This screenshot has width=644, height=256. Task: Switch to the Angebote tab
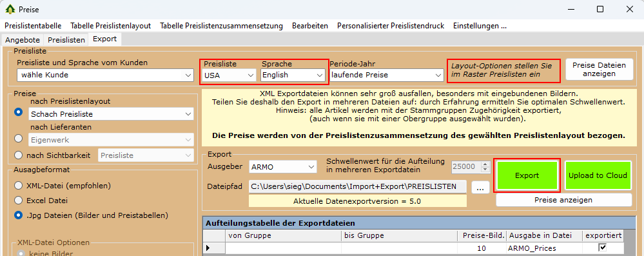tap(23, 40)
